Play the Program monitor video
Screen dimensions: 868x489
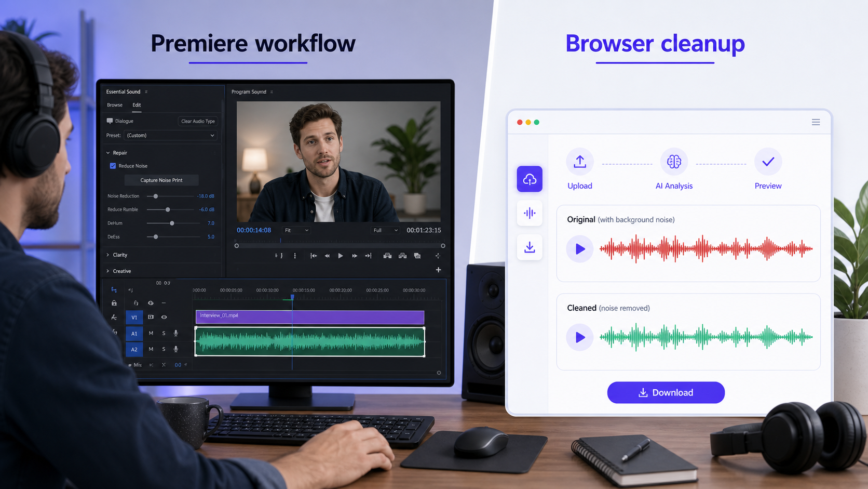coord(341,256)
